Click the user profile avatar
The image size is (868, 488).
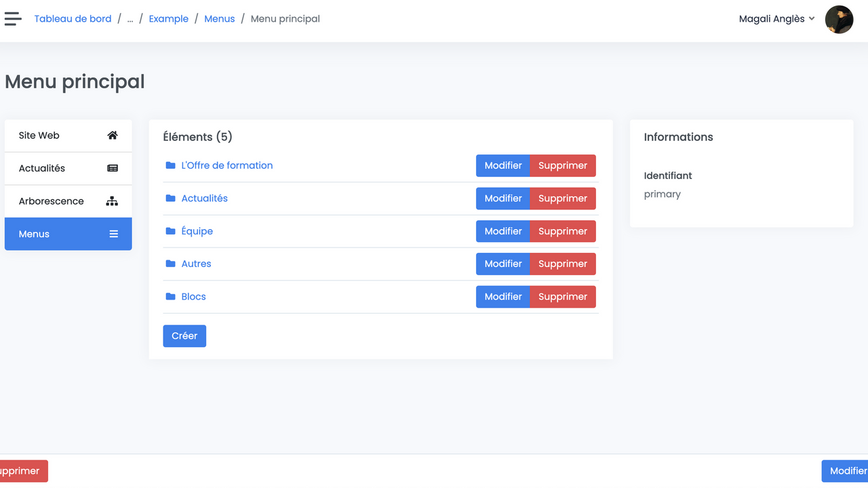pyautogui.click(x=839, y=20)
